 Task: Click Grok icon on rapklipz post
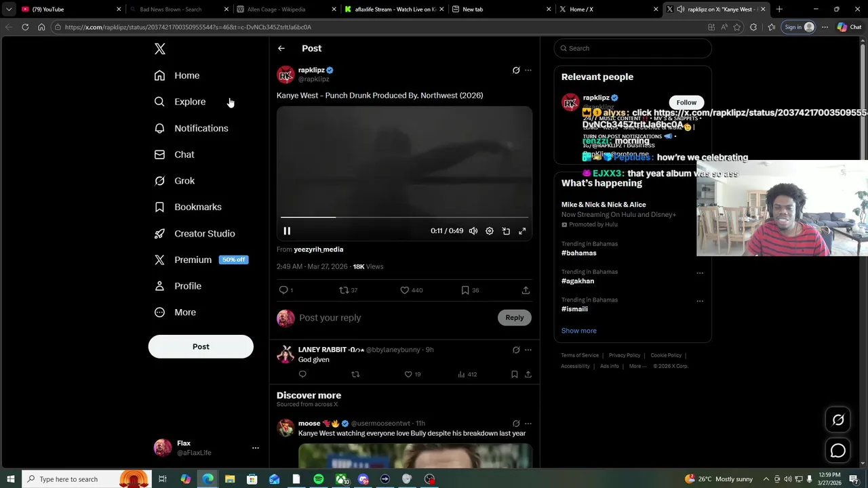click(x=516, y=70)
